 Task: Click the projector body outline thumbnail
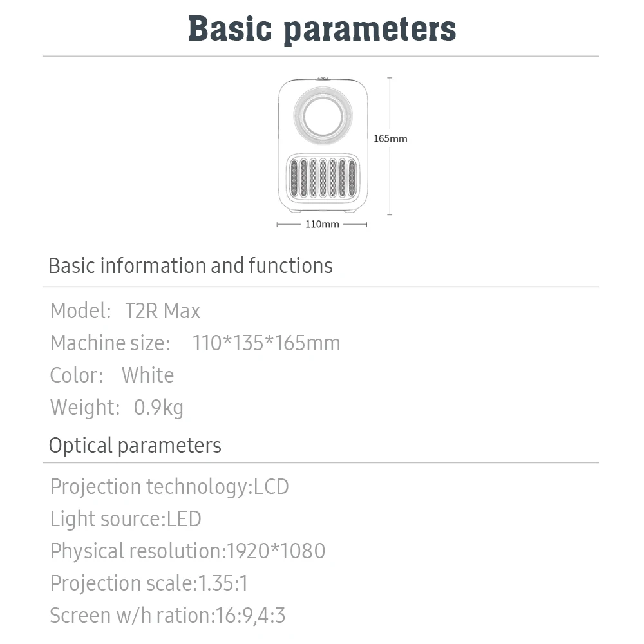[x=323, y=145]
